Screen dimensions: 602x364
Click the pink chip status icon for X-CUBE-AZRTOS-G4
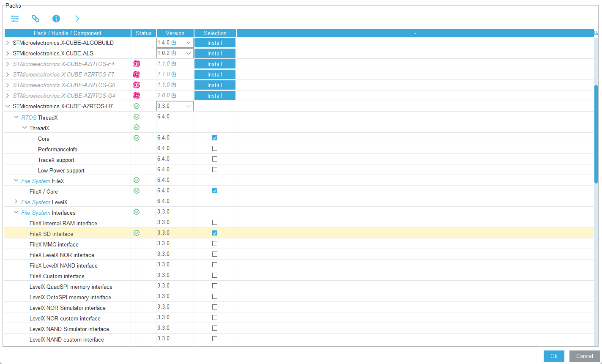[x=137, y=96]
